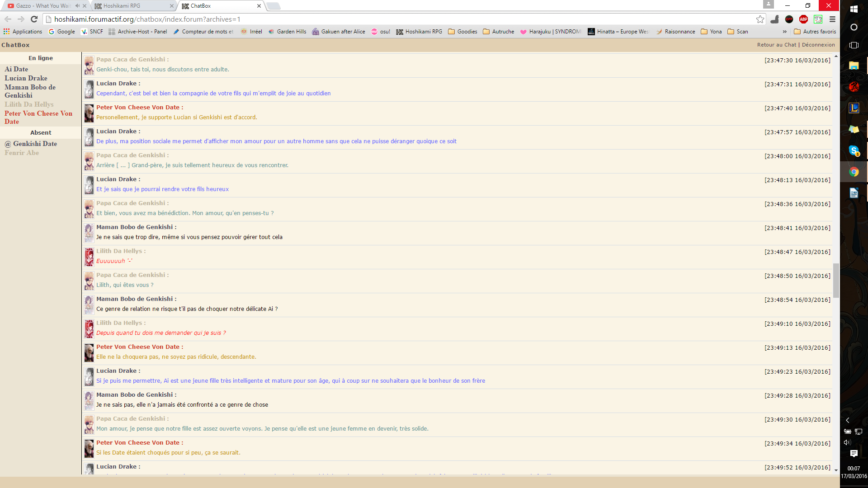Select Lilith Da Hellys in the online list

29,104
